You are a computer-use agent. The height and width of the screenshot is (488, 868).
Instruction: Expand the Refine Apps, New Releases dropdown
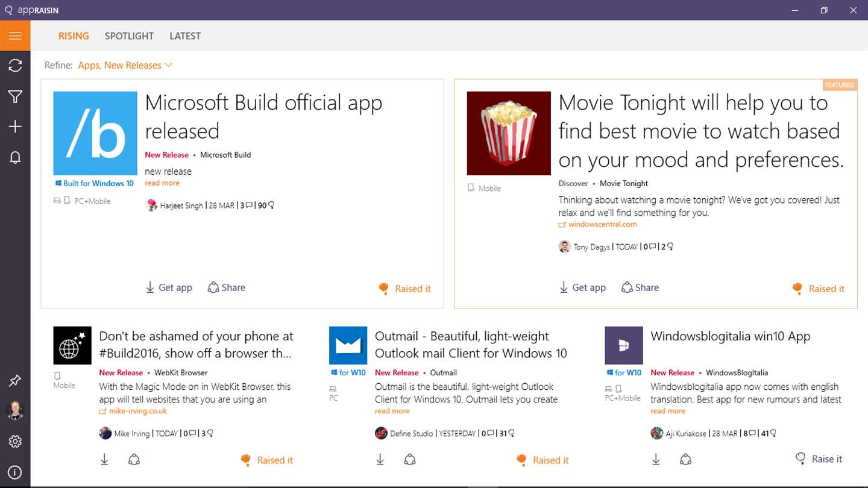pyautogui.click(x=125, y=65)
